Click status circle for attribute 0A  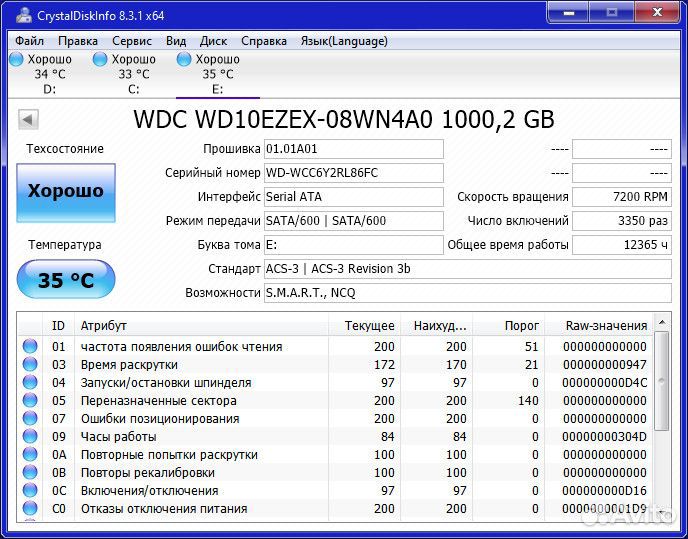click(30, 454)
